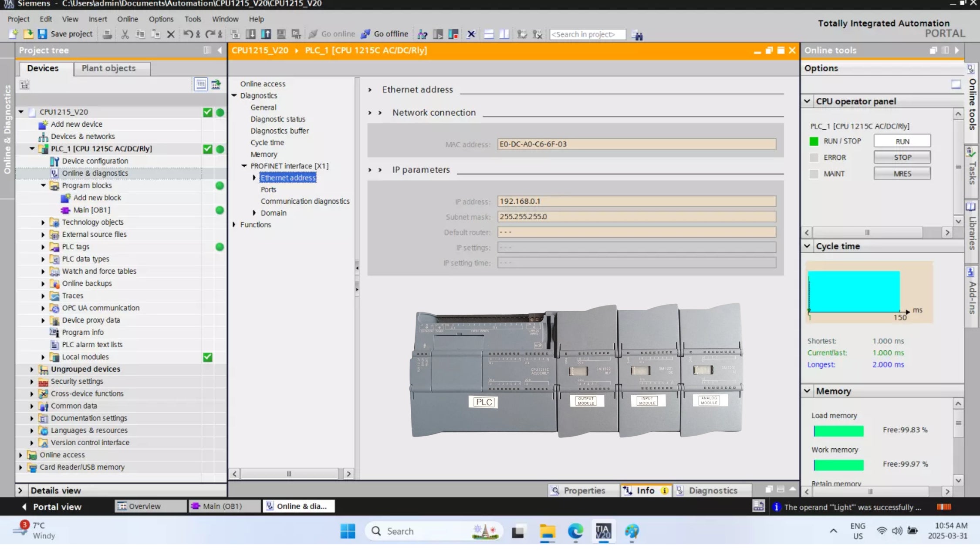Open the TIA V20 taskbar icon
This screenshot has width=980, height=551.
(x=603, y=531)
